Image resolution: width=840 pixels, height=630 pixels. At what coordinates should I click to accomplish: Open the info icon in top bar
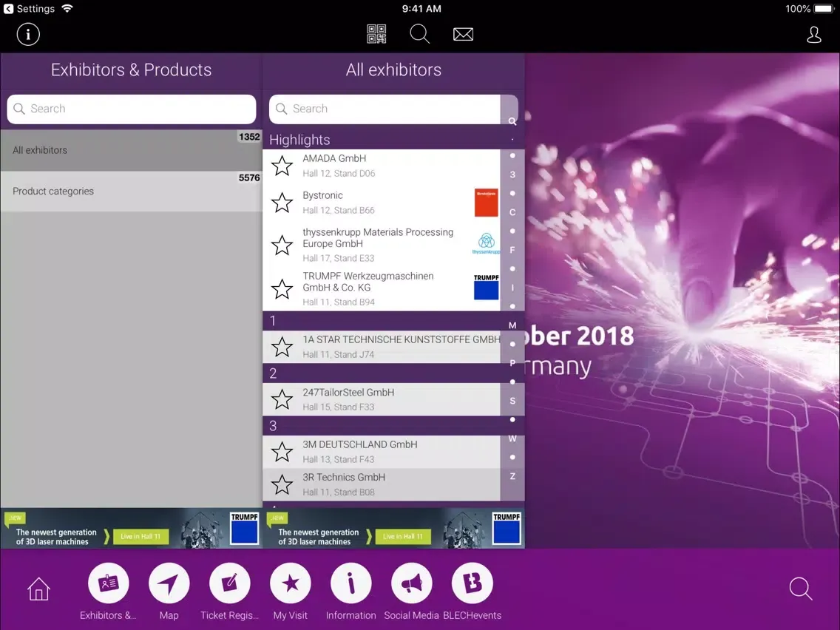28,34
